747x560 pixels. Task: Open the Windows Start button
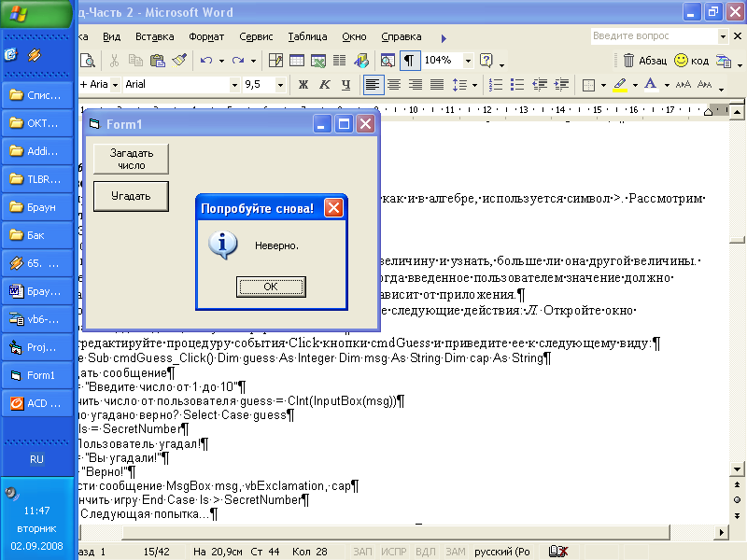pyautogui.click(x=35, y=13)
